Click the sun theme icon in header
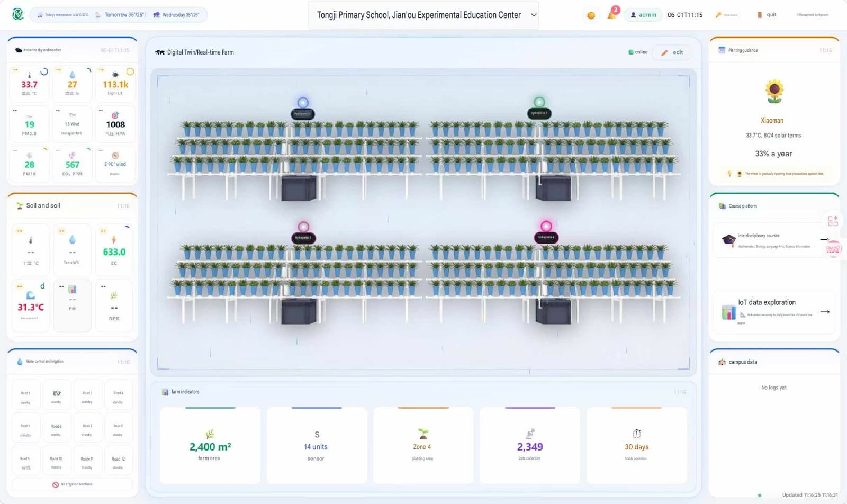Viewport: 847px width, 504px height. (x=591, y=15)
